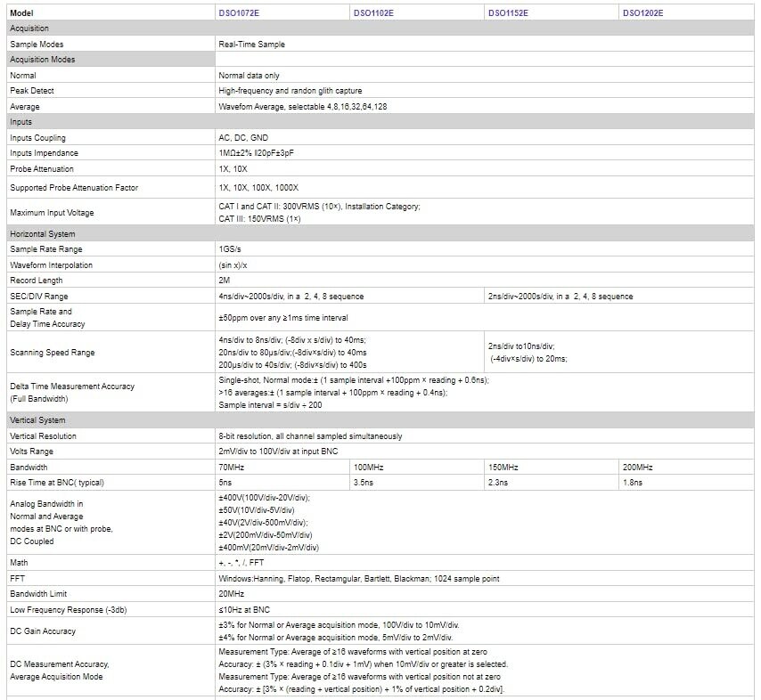Select the 1GS/s sample rate value

click(231, 249)
